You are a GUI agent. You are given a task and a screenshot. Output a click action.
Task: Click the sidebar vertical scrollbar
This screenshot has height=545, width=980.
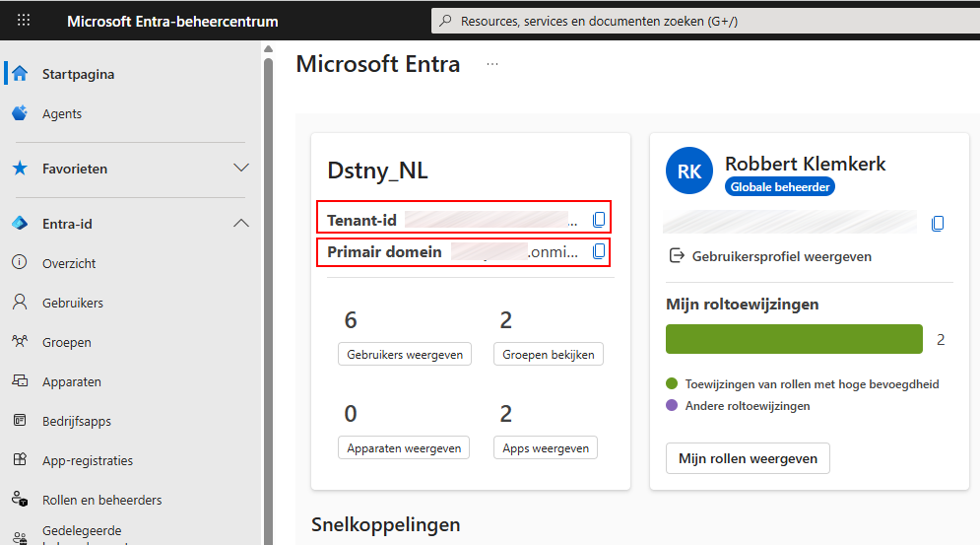(x=268, y=301)
